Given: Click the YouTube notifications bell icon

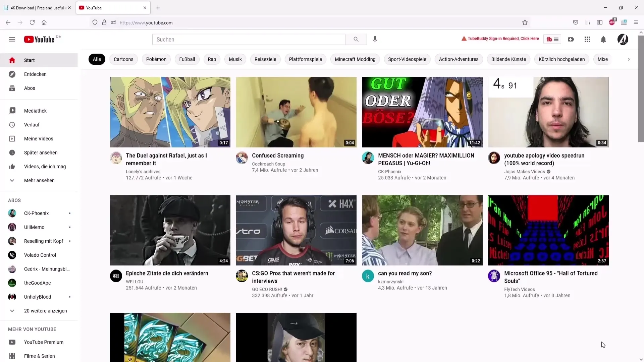Looking at the screenshot, I should [x=603, y=39].
